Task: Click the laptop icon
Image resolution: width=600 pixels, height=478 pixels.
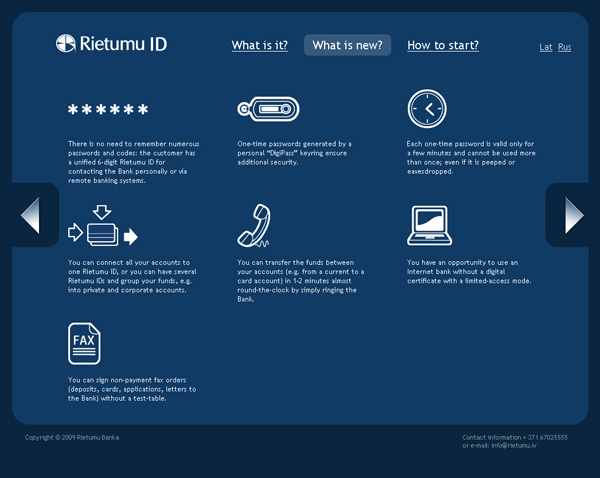Action: (429, 225)
